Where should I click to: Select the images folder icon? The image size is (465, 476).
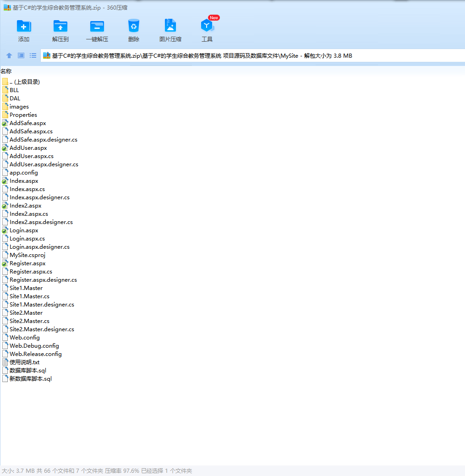point(5,106)
